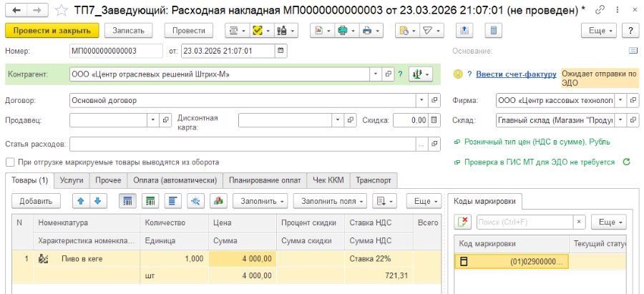Open the Договор record with its open button

pyautogui.click(x=434, y=100)
